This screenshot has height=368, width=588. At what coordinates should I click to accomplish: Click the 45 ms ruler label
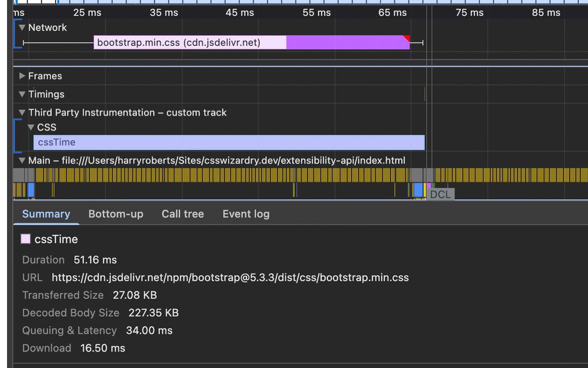click(x=240, y=12)
